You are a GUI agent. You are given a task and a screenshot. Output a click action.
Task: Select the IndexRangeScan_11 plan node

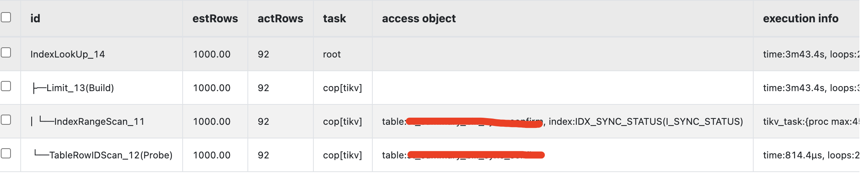pos(99,122)
